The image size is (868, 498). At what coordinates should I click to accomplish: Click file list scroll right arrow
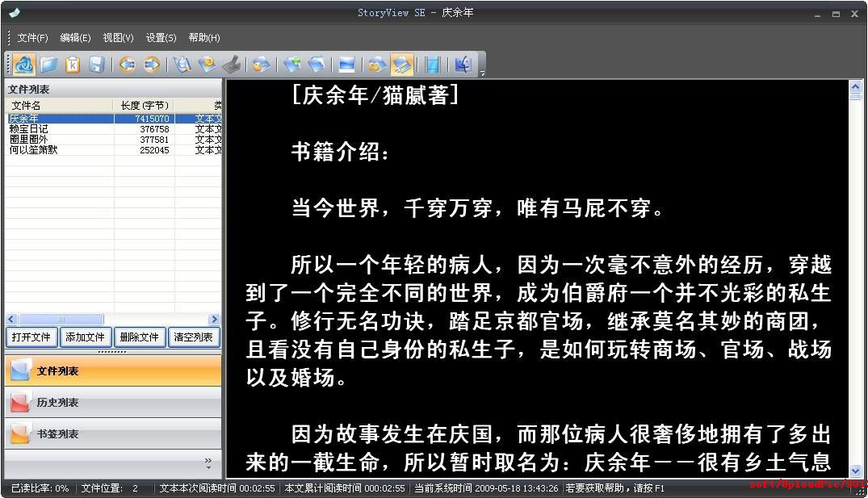[x=214, y=320]
